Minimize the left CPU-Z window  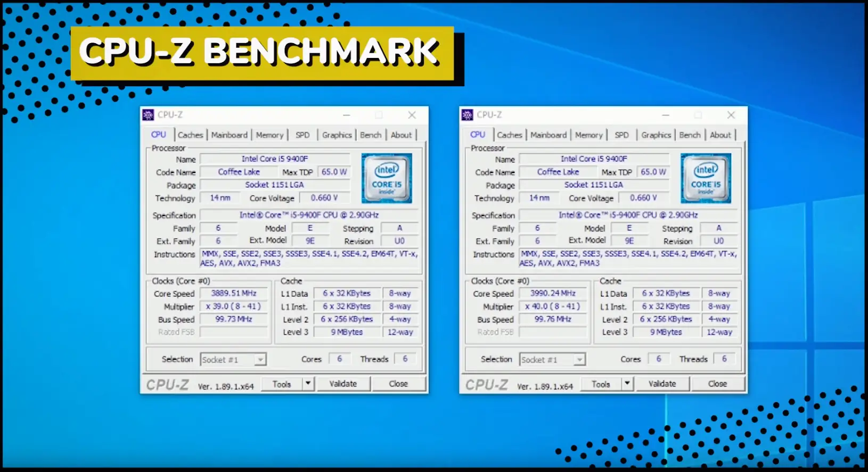(347, 115)
